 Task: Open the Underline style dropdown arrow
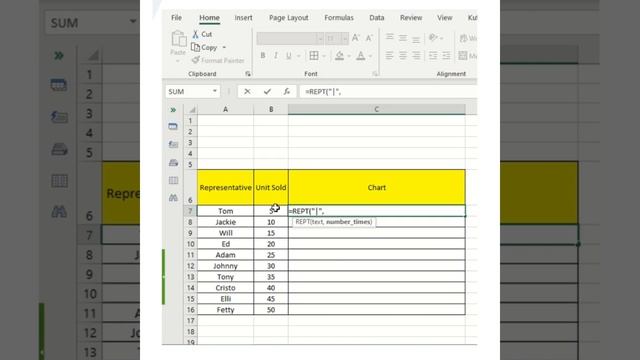coord(298,56)
